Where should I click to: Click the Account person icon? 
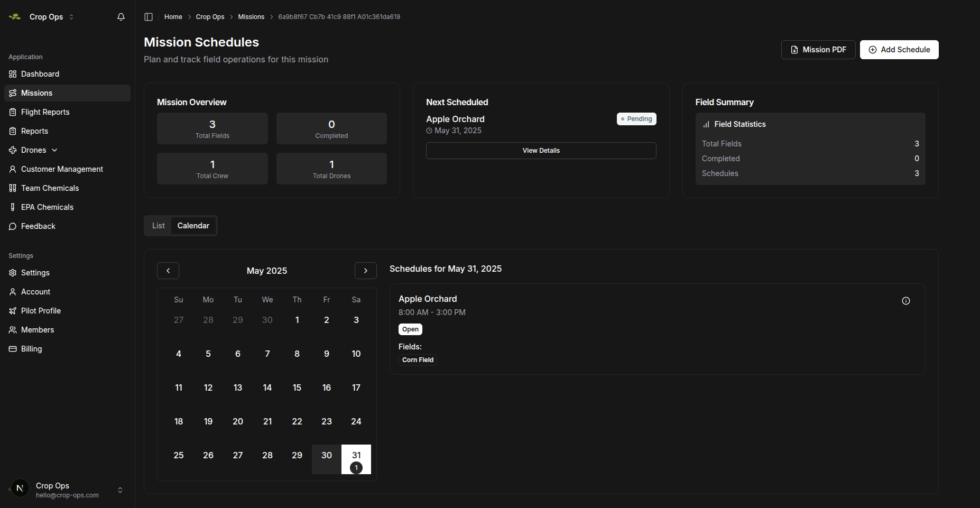(13, 292)
